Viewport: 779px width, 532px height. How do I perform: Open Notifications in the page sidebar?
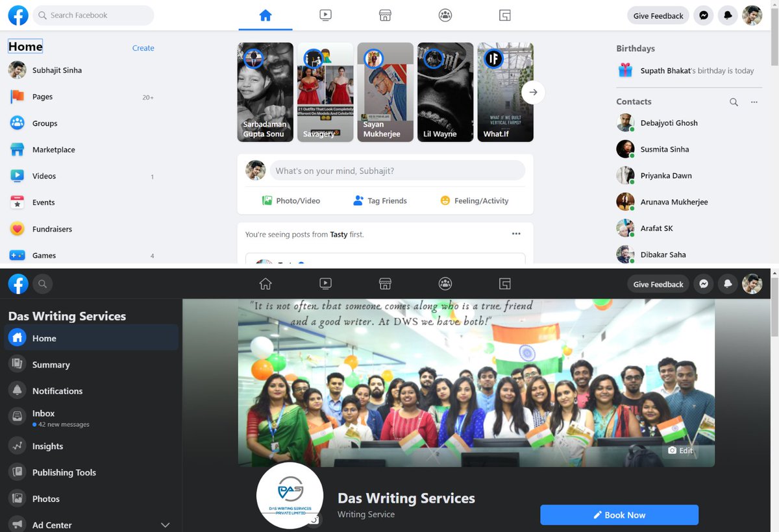click(x=92, y=391)
